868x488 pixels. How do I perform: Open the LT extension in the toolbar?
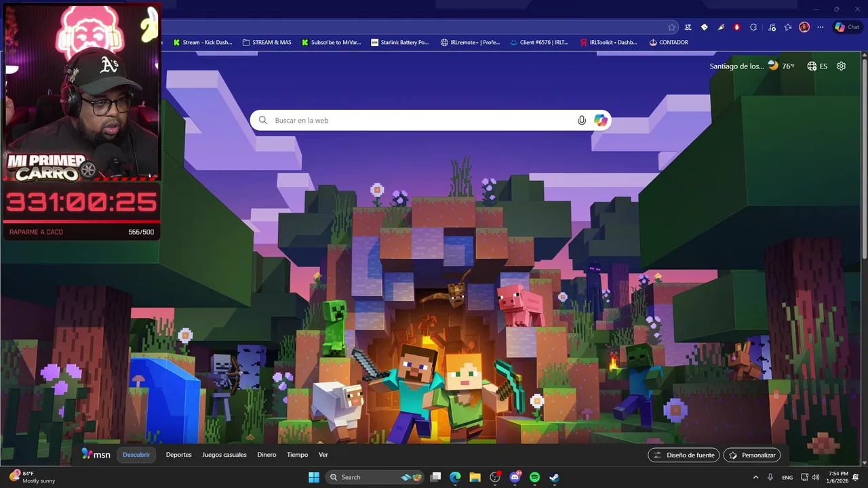coord(688,27)
